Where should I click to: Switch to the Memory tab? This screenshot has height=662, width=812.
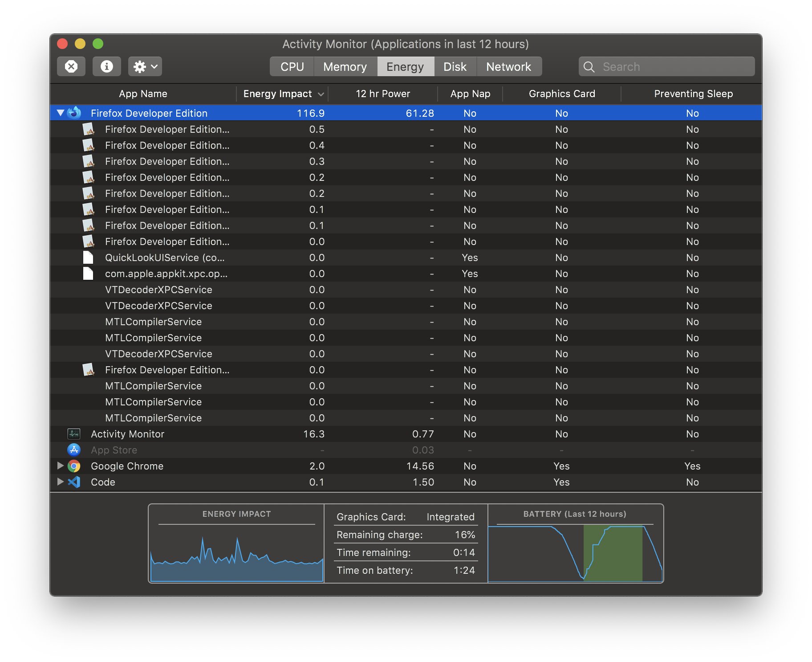(x=345, y=67)
